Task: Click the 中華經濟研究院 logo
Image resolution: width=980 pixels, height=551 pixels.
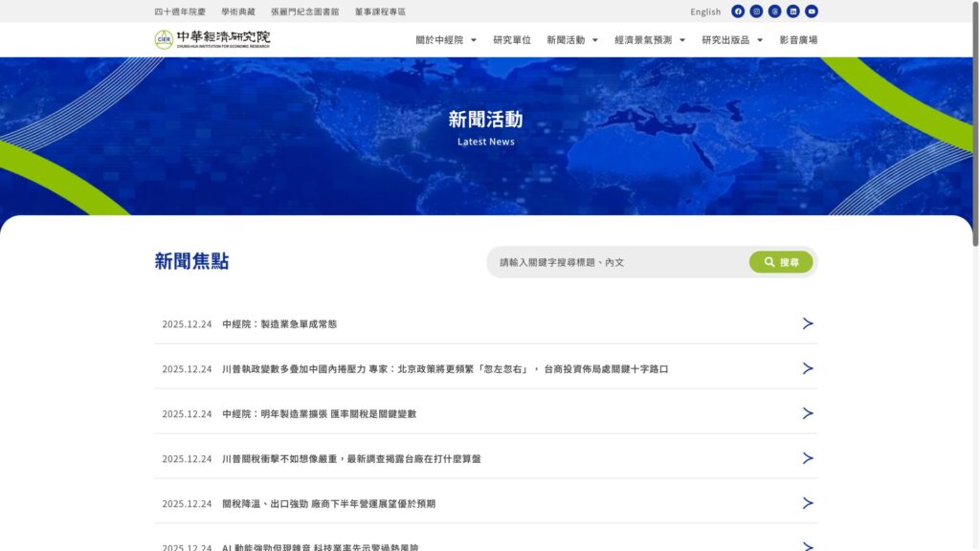Action: click(212, 39)
